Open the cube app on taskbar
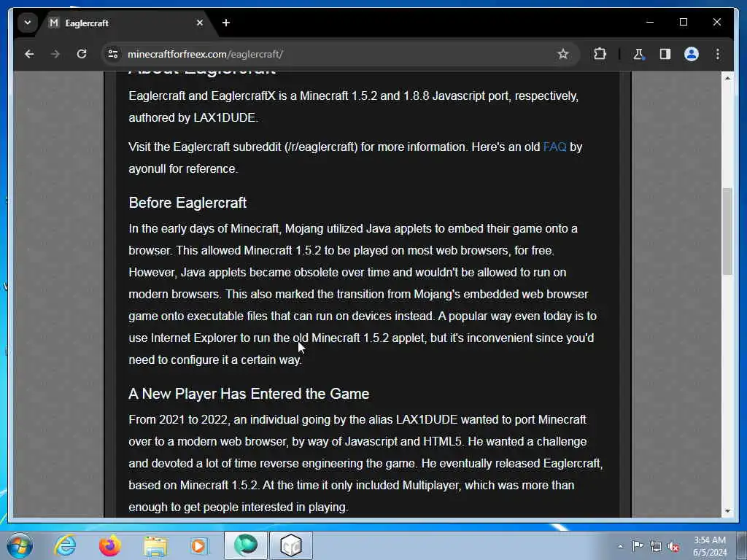The width and height of the screenshot is (747, 560). coord(291,545)
